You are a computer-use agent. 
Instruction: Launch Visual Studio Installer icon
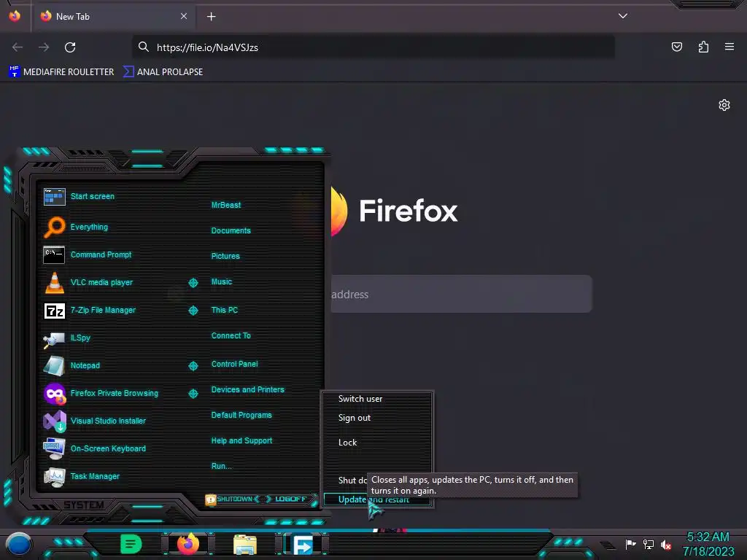pyautogui.click(x=54, y=421)
